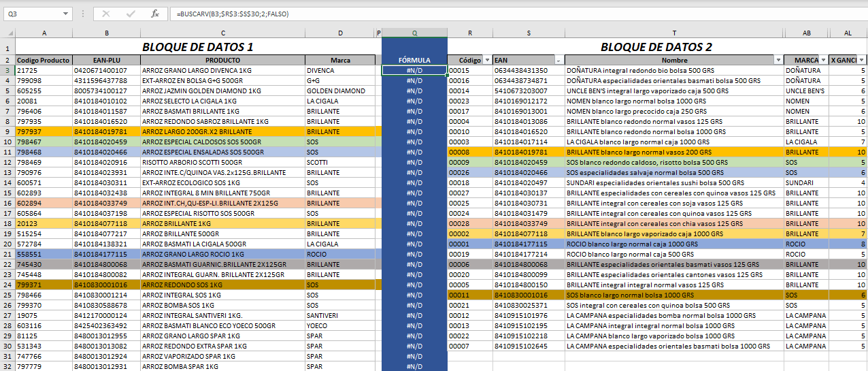This screenshot has width=868, height=371.
Task: Click the 'Codigo Producto' header cell
Action: point(44,60)
